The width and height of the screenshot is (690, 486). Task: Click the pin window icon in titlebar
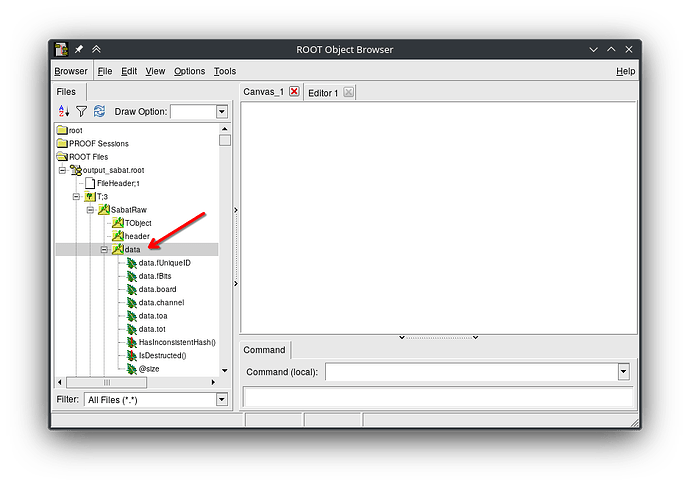(79, 49)
